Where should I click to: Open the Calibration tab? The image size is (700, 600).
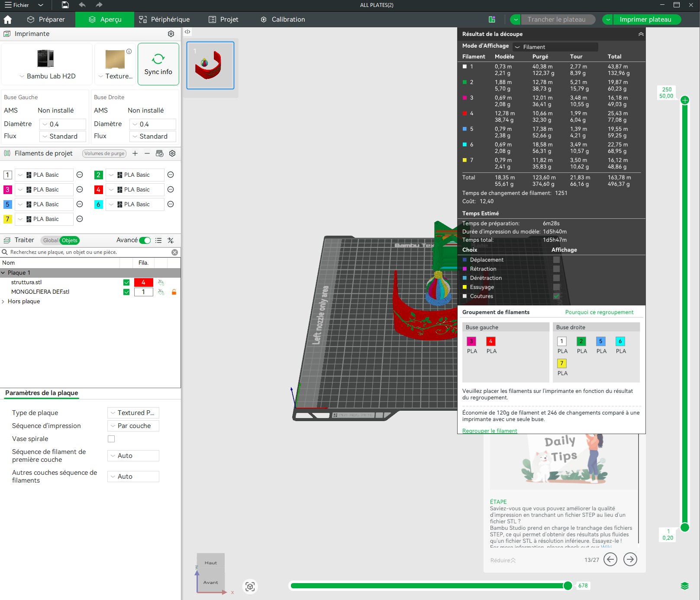[283, 19]
